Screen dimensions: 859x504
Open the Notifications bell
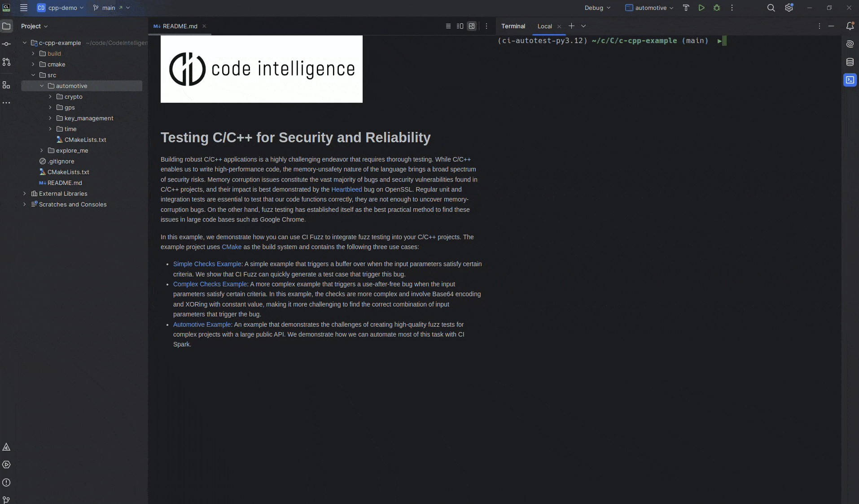click(850, 26)
